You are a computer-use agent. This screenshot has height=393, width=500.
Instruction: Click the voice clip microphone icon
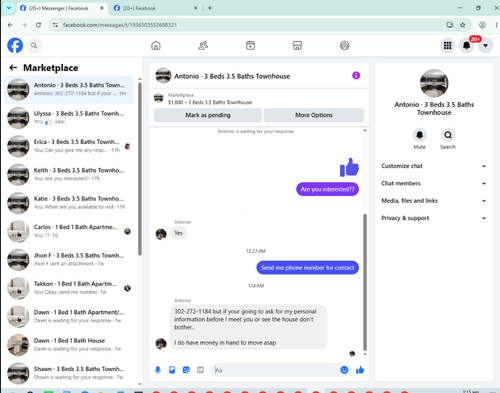pyautogui.click(x=158, y=370)
